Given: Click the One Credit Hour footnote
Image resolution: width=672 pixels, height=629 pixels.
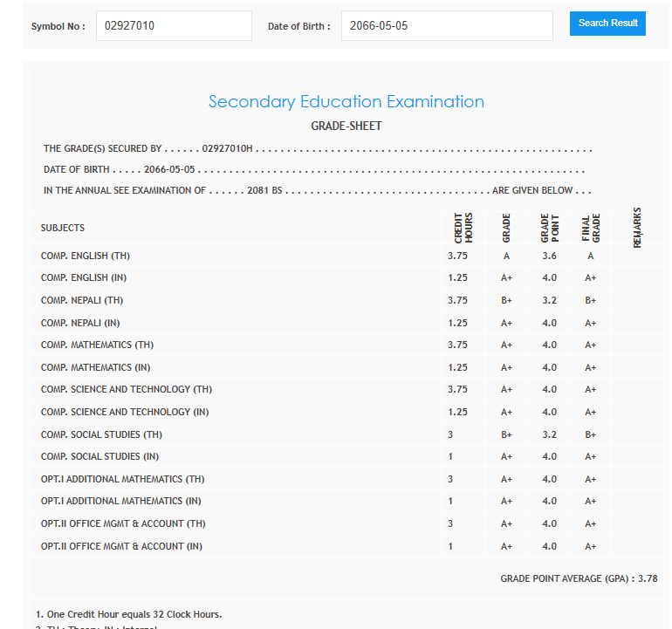Looking at the screenshot, I should click(x=129, y=614).
